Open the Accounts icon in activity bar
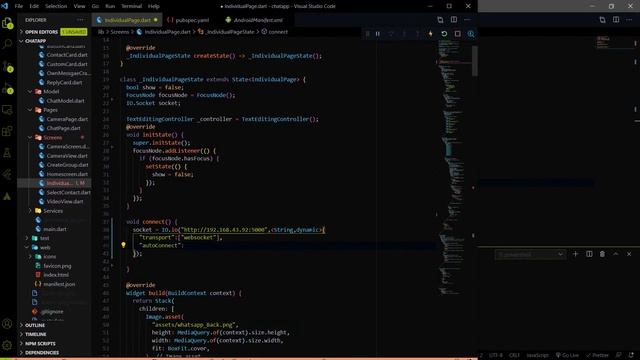 (7, 324)
